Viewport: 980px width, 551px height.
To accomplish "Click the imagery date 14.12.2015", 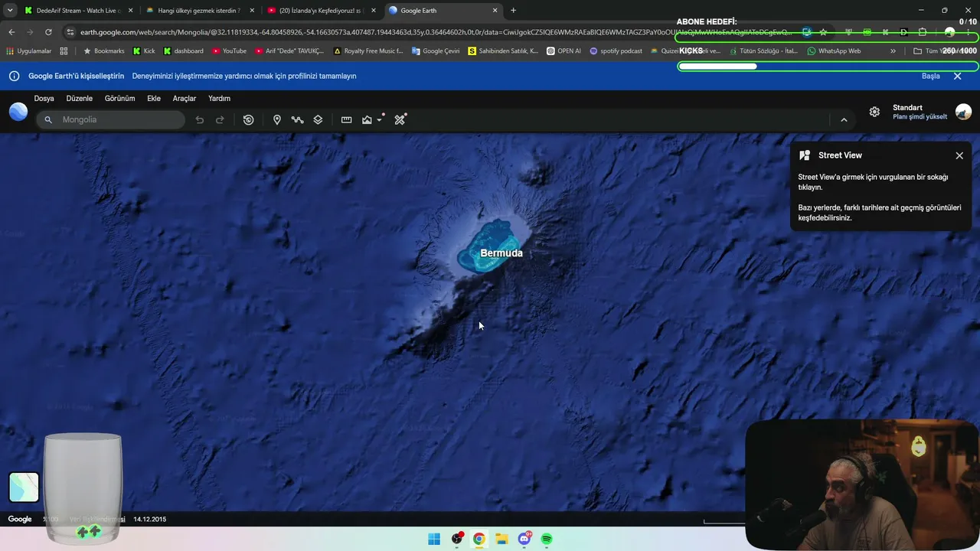I will point(149,520).
